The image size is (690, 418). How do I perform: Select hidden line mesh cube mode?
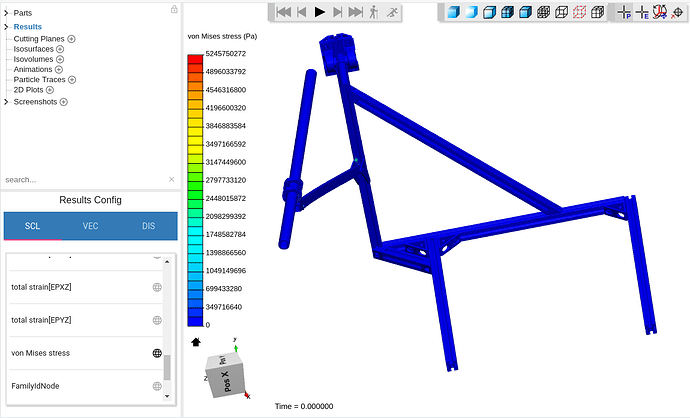(598, 12)
